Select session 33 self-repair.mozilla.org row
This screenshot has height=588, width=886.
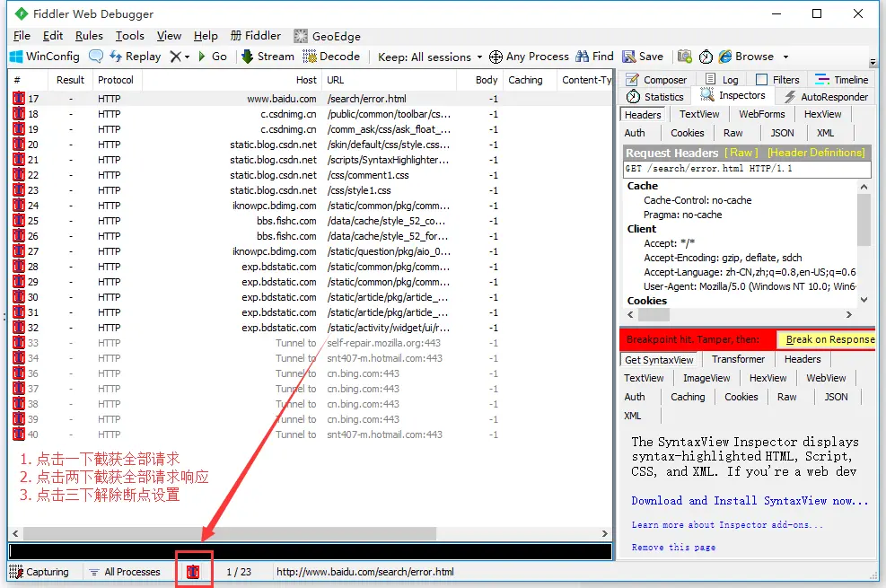coord(311,343)
